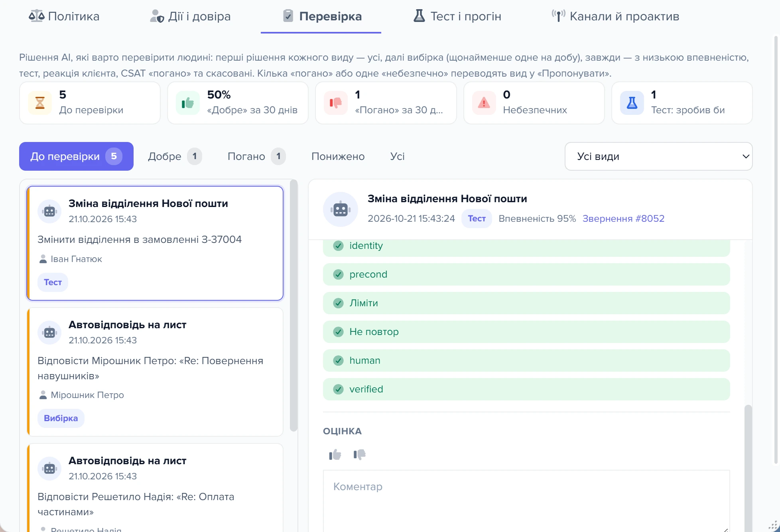Open the Тест і прогін tab

(x=457, y=16)
